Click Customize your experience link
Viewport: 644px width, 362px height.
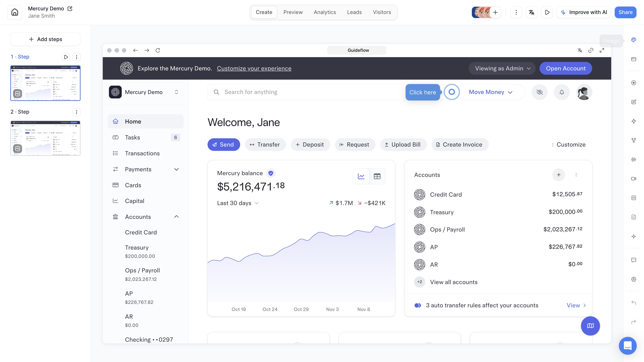point(254,68)
